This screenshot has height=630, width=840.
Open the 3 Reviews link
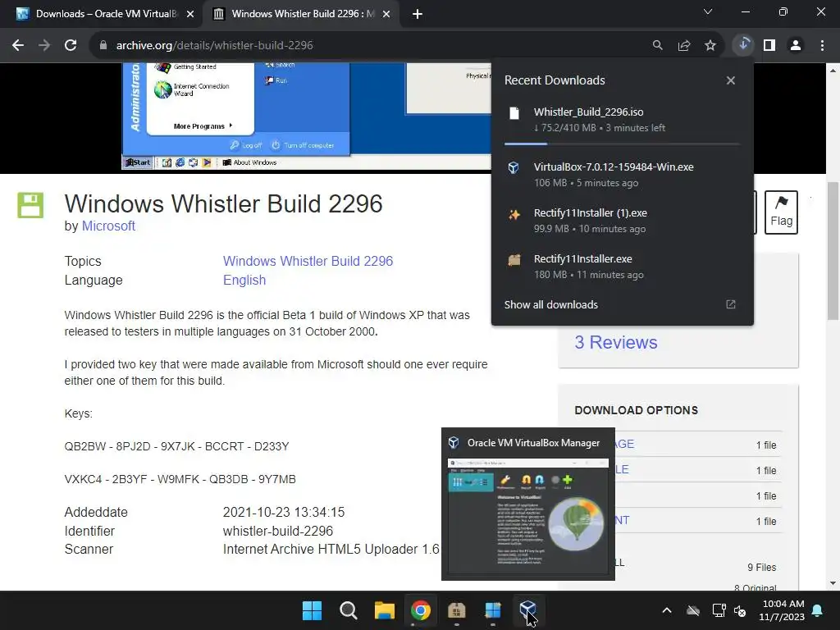click(x=616, y=342)
